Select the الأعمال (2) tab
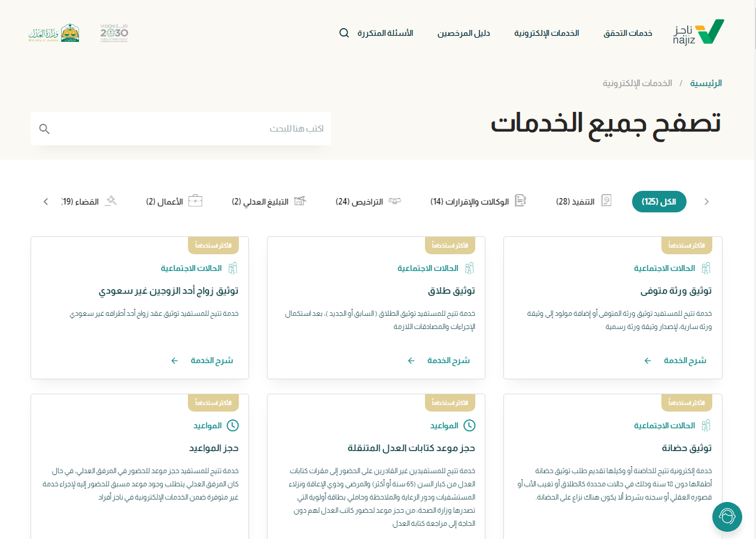The height and width of the screenshot is (539, 756). coord(174,202)
